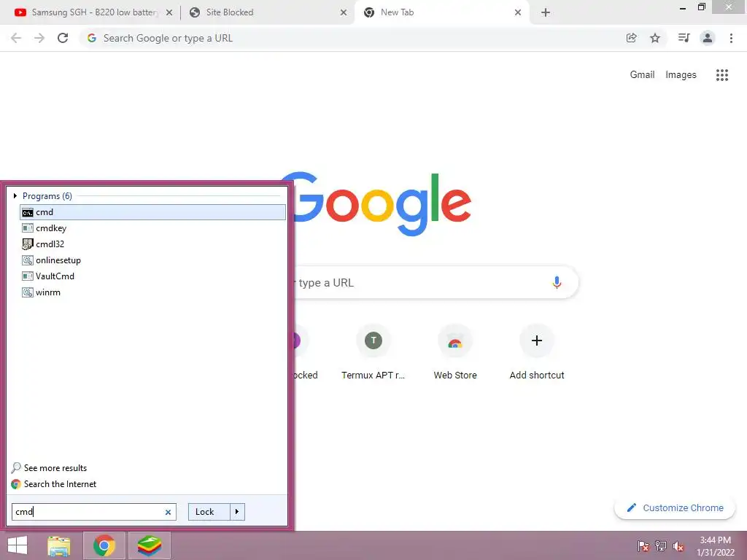Open the Termux APT shortcut tile
The image size is (747, 560).
point(373,352)
